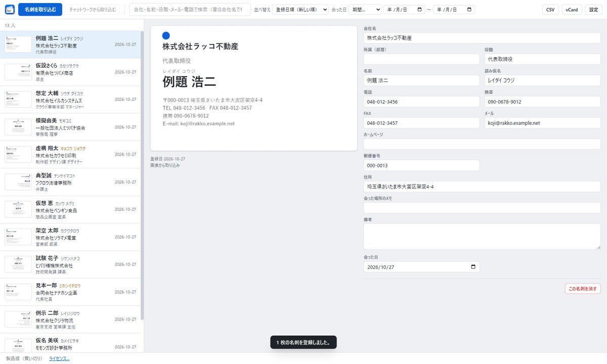The image size is (607, 364).
Task: Click the 読み仮名 field
Action: point(543,80)
